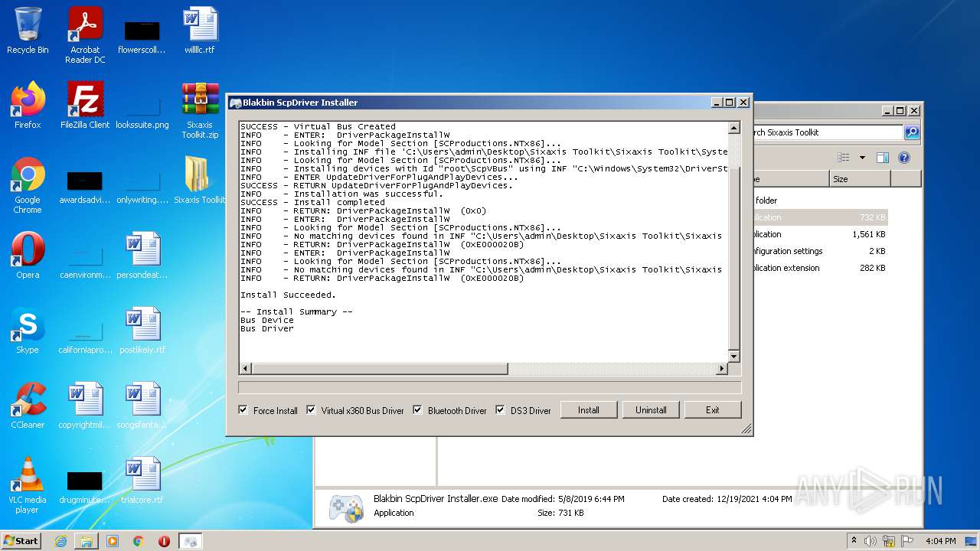
Task: Click ScpDriver Installer taskbar button
Action: click(191, 541)
